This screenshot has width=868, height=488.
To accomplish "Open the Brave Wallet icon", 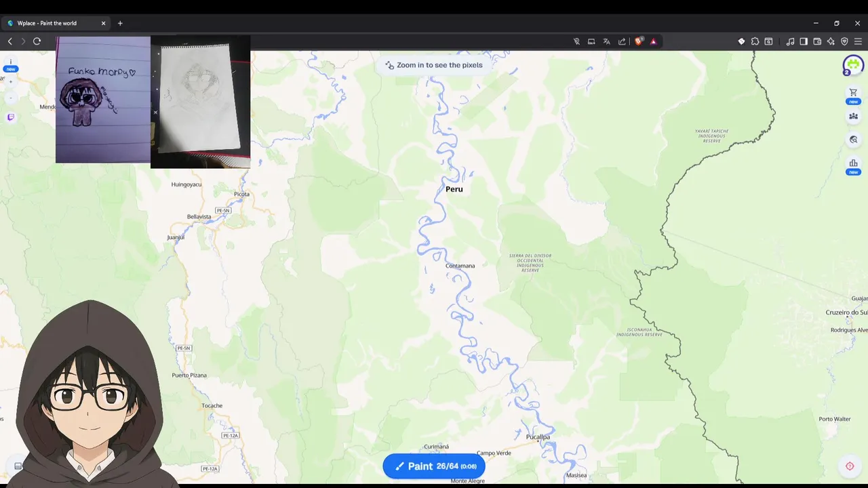I will coord(817,41).
